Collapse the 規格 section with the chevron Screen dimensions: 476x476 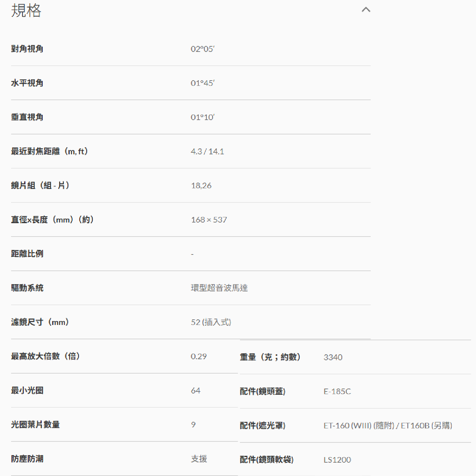(366, 10)
